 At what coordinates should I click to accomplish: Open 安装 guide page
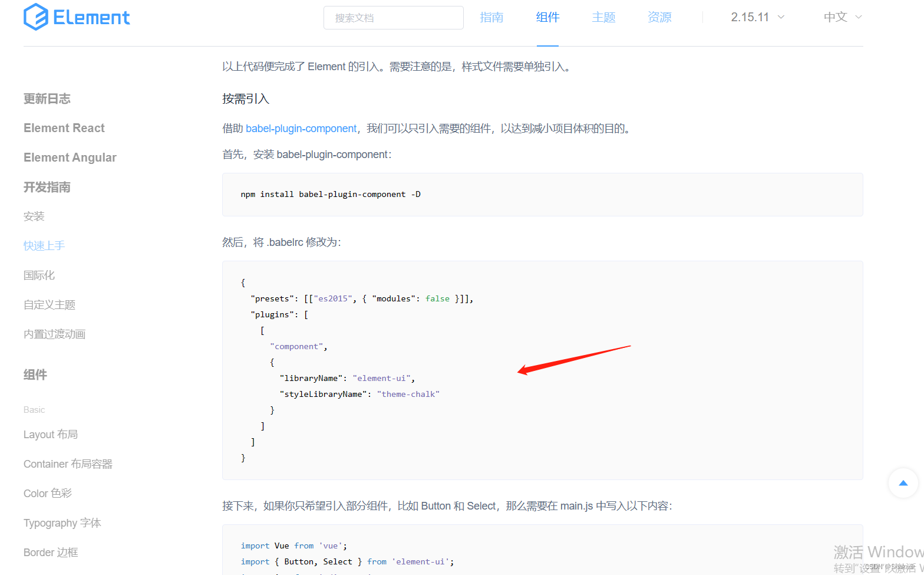coord(34,216)
